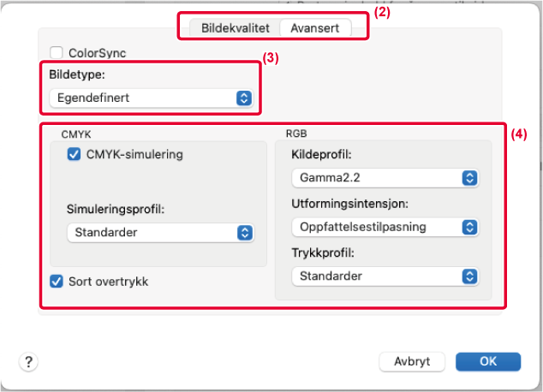Open Trykkprofil dropdown showing Standarder
The height and width of the screenshot is (392, 543).
tap(385, 276)
